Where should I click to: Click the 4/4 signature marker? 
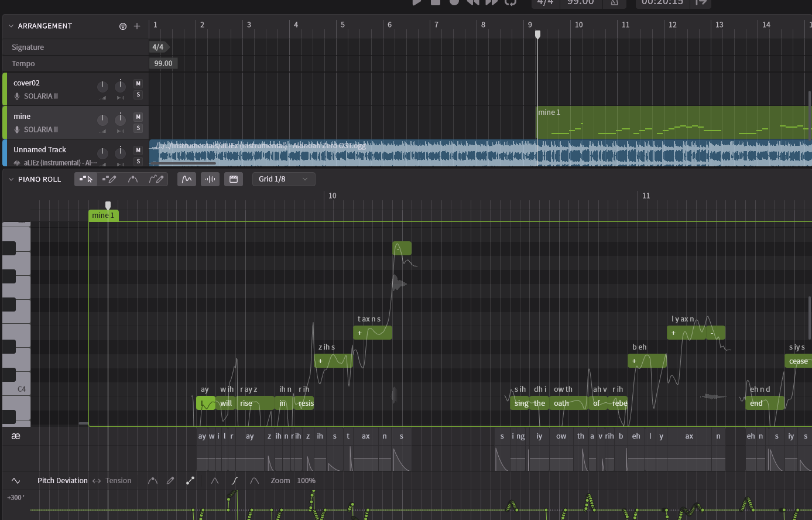(x=158, y=47)
